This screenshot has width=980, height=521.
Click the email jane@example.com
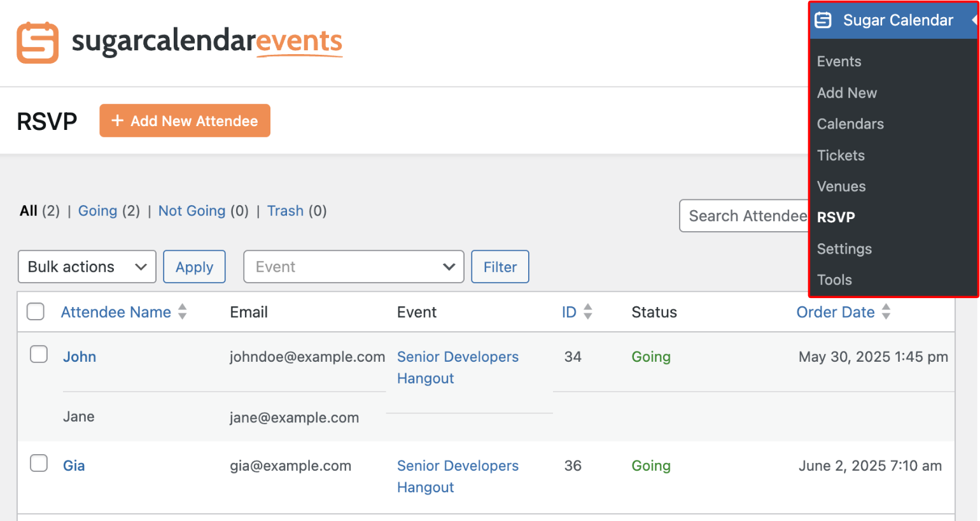point(295,418)
